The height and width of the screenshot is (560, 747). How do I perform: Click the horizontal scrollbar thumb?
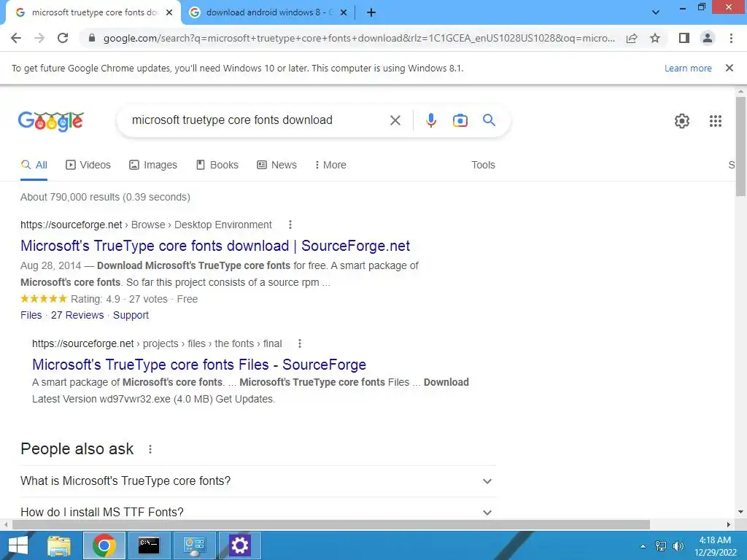331,525
